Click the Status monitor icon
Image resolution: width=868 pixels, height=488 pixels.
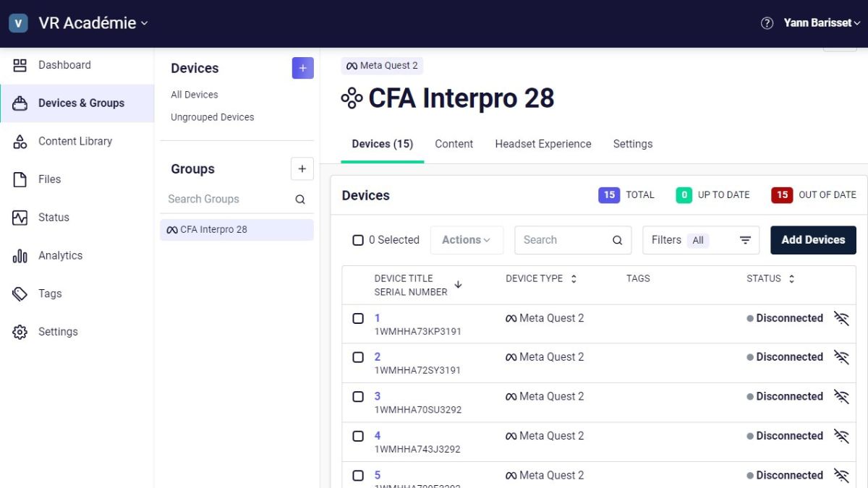point(20,218)
